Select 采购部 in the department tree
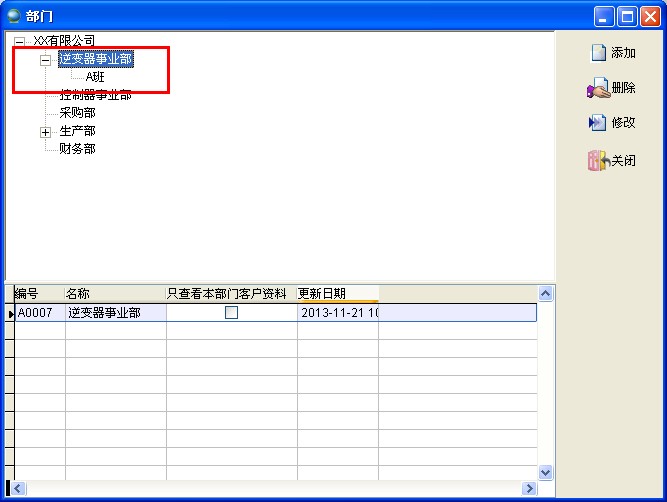Image resolution: width=667 pixels, height=502 pixels. 77,113
